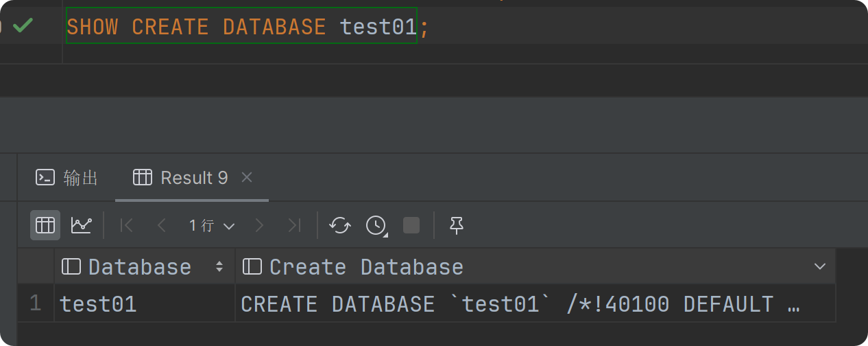Sort by the Database column arrows
This screenshot has height=346, width=868.
[x=219, y=267]
